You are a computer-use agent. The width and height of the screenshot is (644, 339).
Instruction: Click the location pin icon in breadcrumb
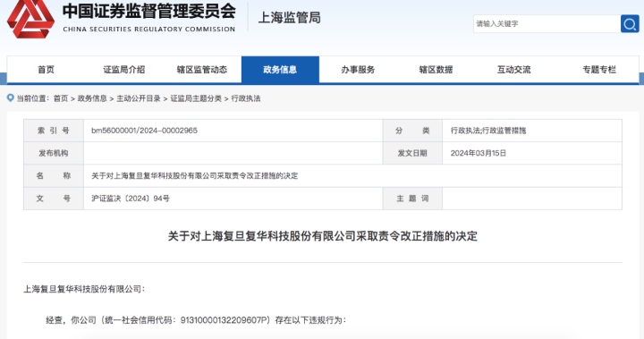click(x=11, y=97)
